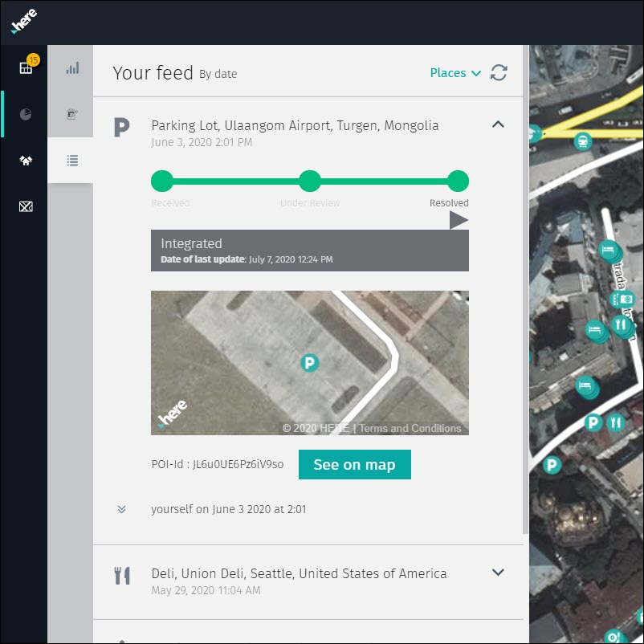Refresh the feed with the reload icon
644x644 pixels.
[499, 73]
